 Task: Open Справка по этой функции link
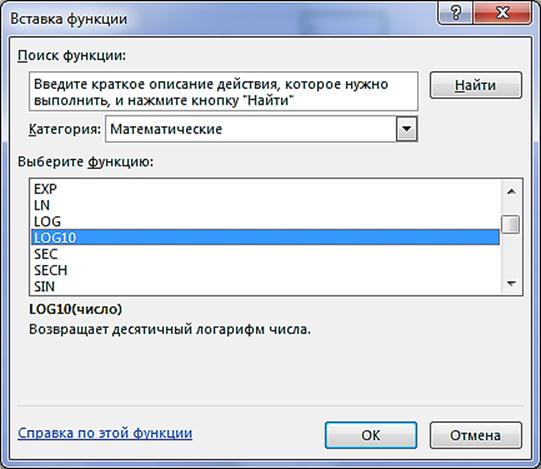pos(105,433)
